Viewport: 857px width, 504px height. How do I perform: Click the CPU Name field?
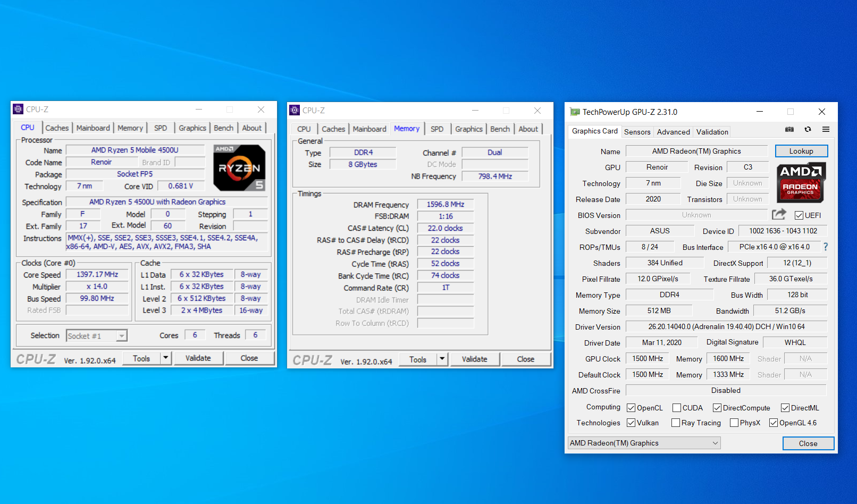coord(135,150)
